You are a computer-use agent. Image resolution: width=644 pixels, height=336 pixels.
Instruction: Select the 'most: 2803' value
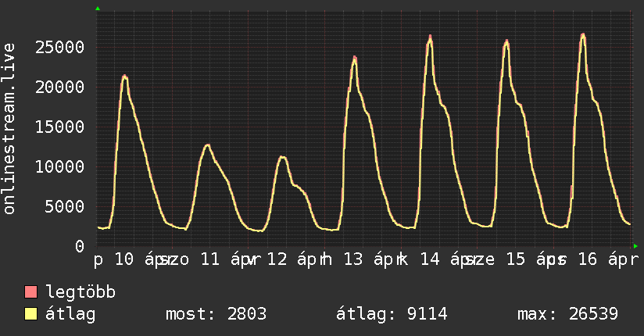point(216,314)
